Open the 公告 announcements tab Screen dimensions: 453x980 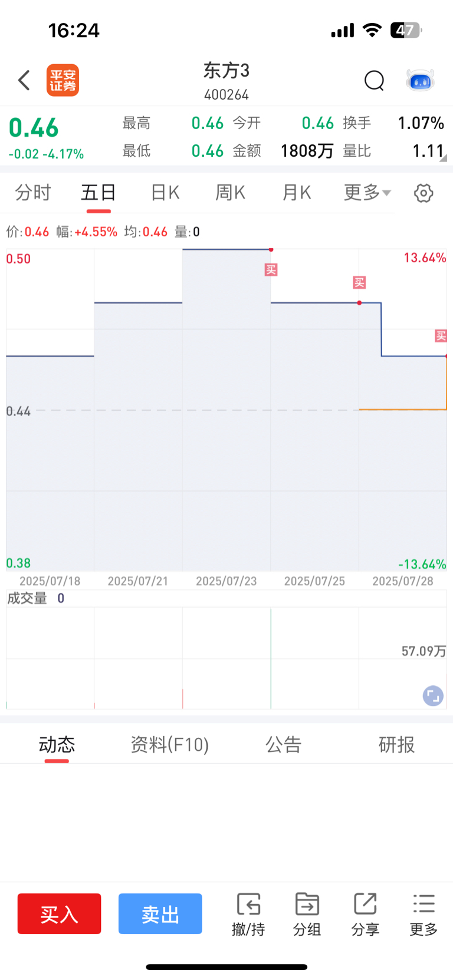283,745
